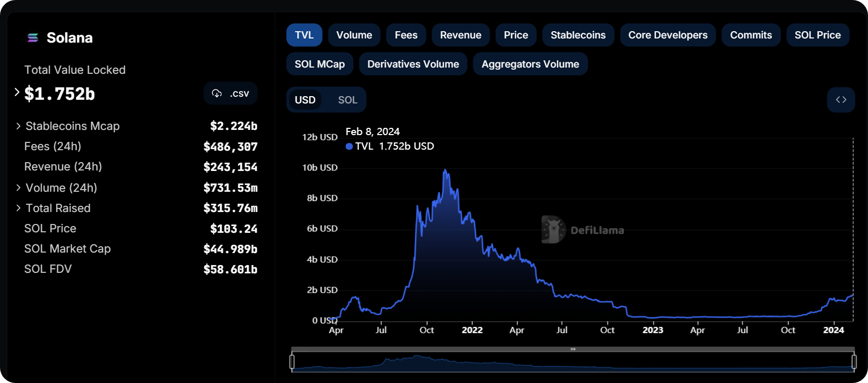Image resolution: width=868 pixels, height=383 pixels.
Task: Click left handle of time range slider
Action: [x=292, y=362]
